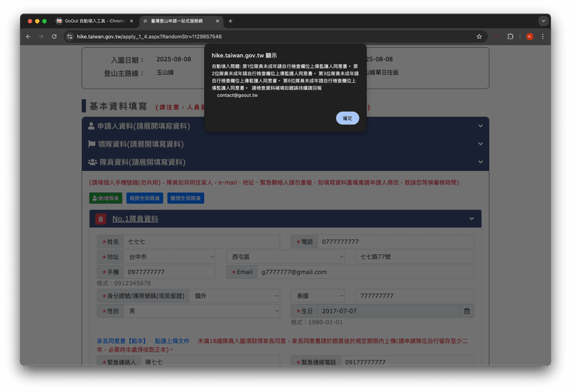The height and width of the screenshot is (392, 571).
Task: Open new tab with plus button
Action: coord(230,21)
